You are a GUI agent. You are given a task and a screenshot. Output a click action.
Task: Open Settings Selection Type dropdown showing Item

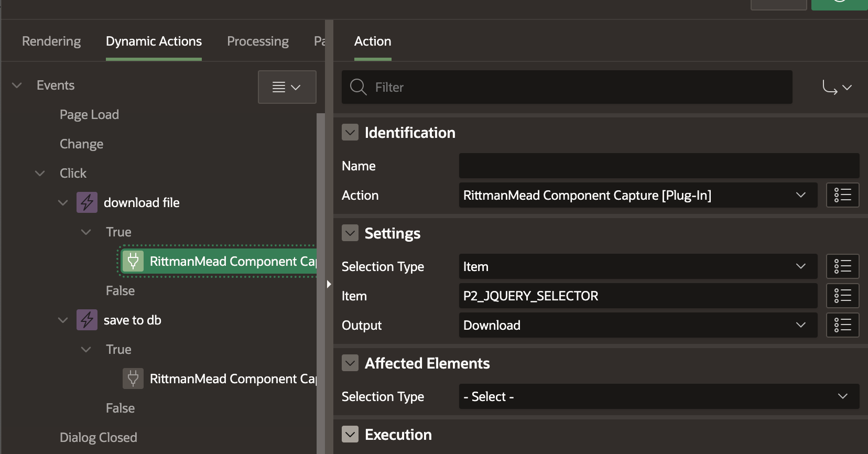(638, 266)
